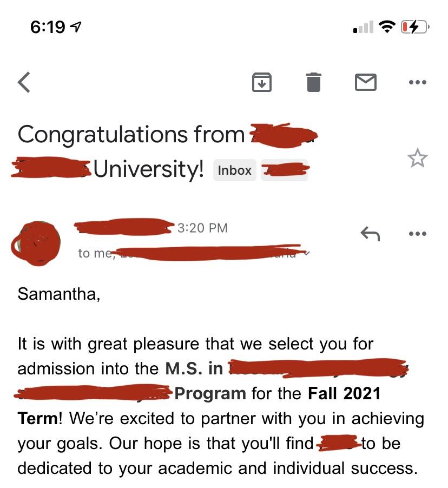The image size is (448, 488).
Task: Tap the redacted label chip beside Inbox
Action: click(x=285, y=170)
